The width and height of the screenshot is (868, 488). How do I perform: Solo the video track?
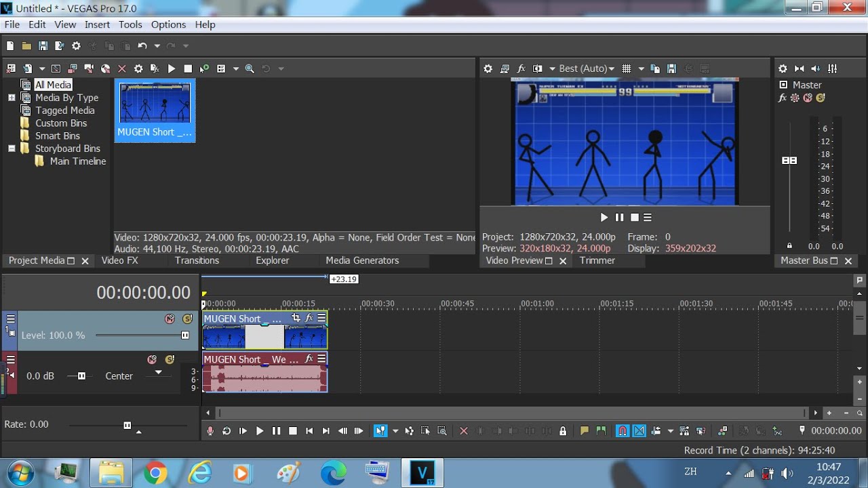(x=188, y=319)
